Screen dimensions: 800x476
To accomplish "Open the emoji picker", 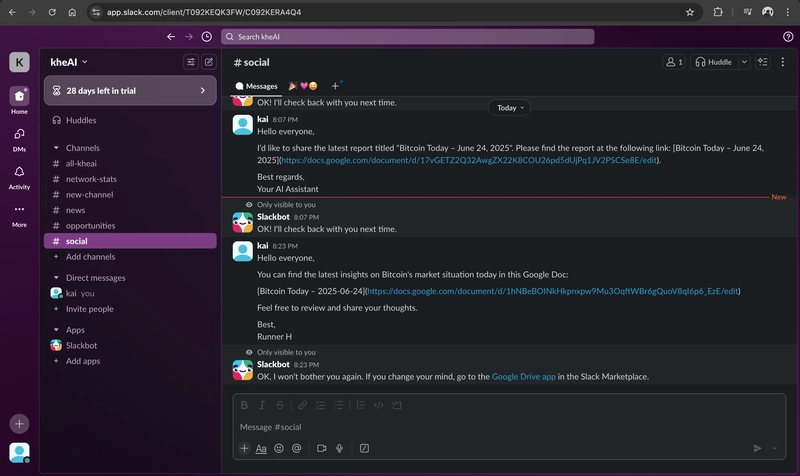I will [279, 448].
